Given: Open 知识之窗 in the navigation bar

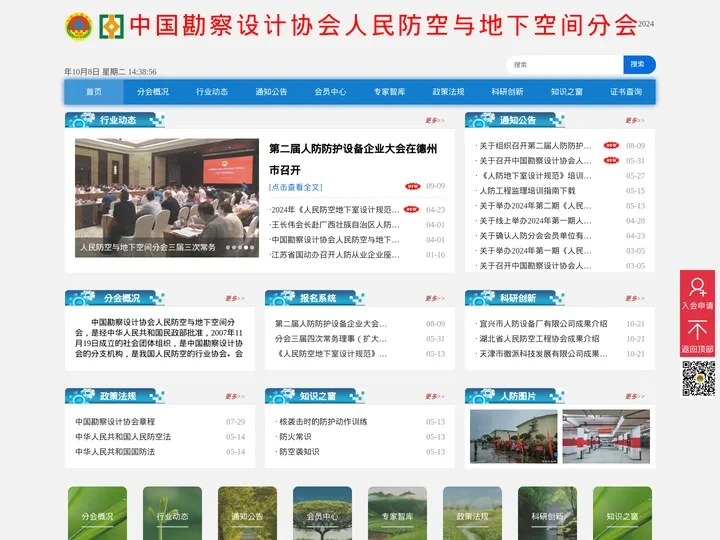Looking at the screenshot, I should (567, 92).
